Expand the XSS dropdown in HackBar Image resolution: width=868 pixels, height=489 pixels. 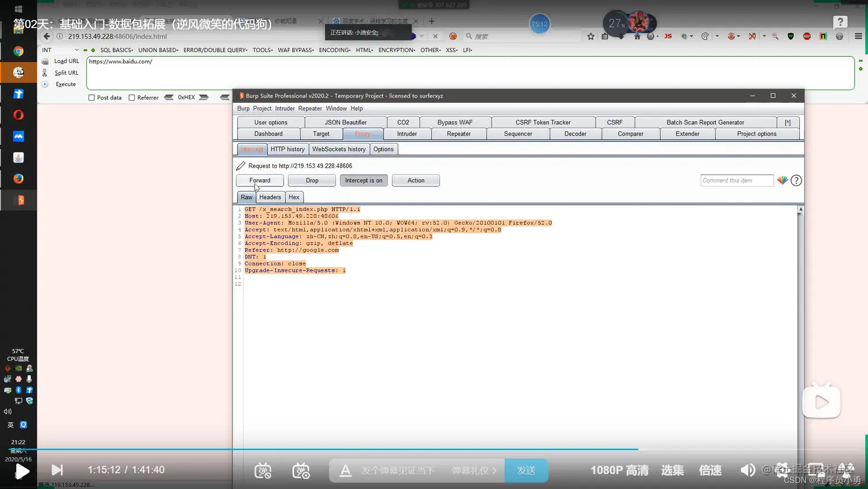coord(452,50)
